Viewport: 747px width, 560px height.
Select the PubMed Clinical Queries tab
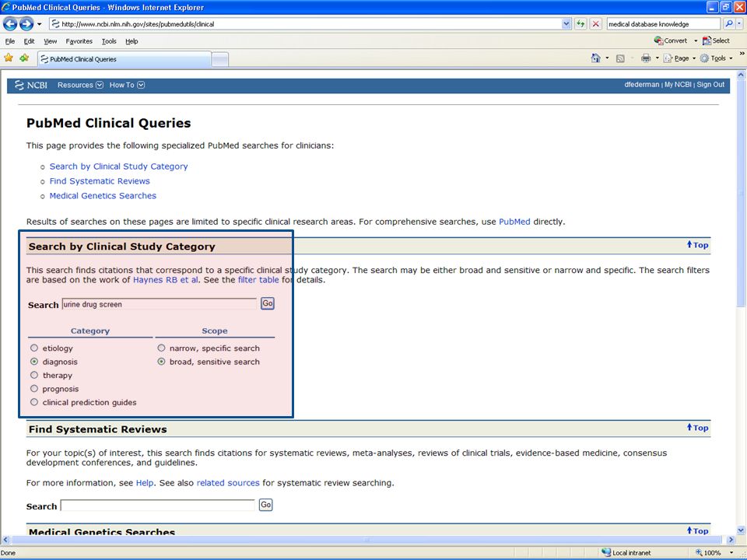coord(124,59)
